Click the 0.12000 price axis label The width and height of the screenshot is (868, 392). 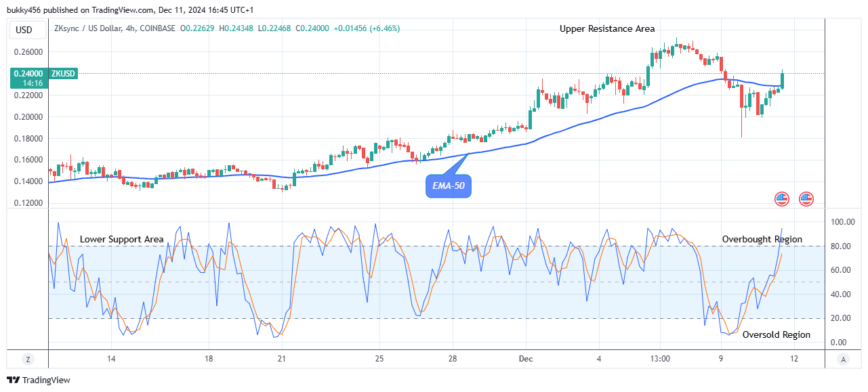tap(29, 203)
